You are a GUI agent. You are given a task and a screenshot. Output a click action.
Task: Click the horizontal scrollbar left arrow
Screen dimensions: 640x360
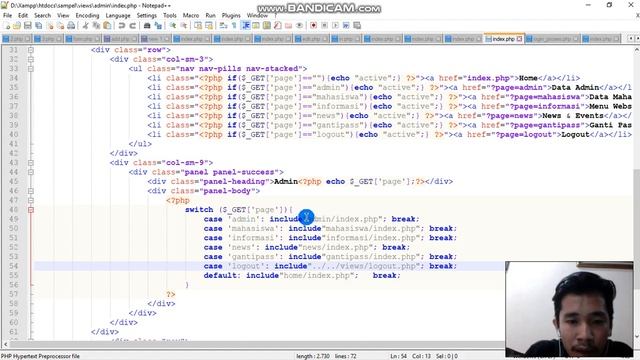(5, 344)
